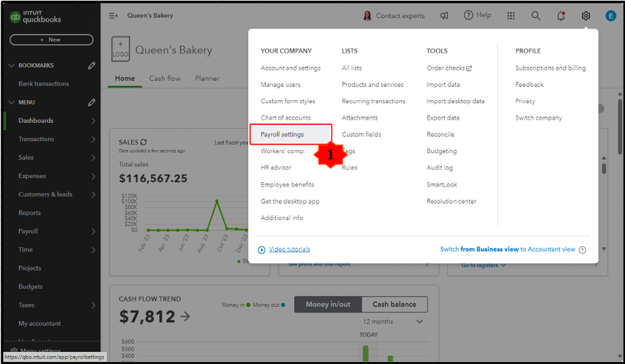Click the New button
This screenshot has height=364, width=625.
tap(51, 40)
